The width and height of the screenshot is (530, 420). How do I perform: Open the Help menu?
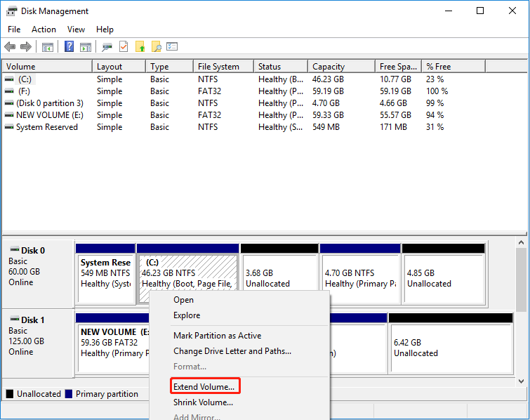(105, 29)
